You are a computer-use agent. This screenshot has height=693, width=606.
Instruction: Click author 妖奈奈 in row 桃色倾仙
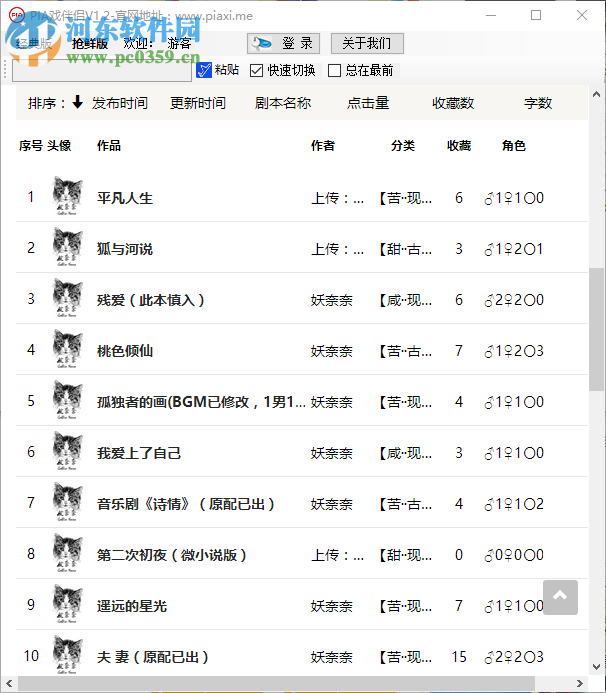point(332,351)
